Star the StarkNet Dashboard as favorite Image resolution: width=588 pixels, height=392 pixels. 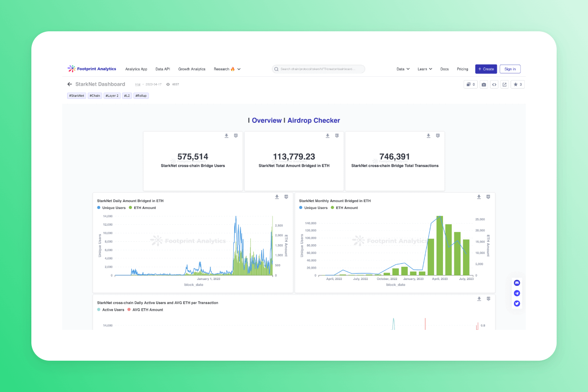[517, 85]
